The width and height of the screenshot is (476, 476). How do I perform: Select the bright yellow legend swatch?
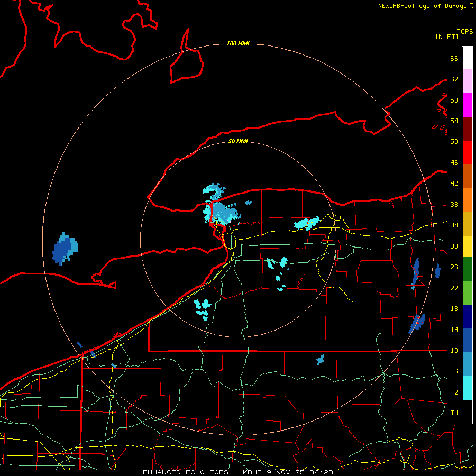coord(467,246)
